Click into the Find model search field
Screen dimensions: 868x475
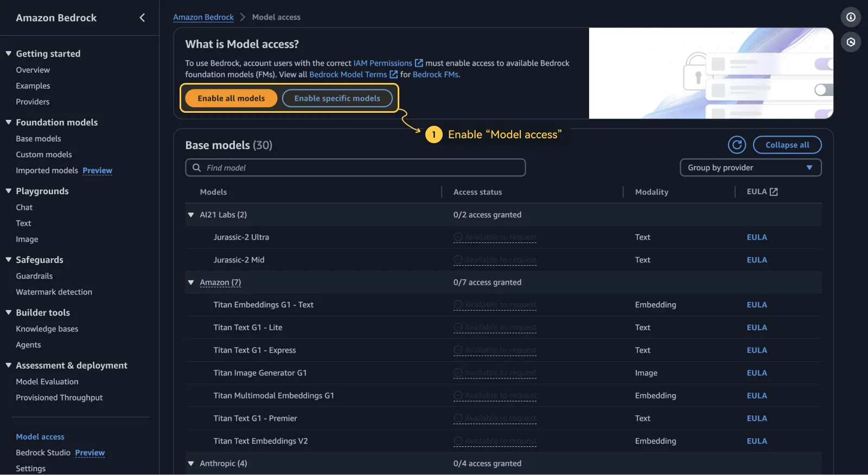point(355,168)
